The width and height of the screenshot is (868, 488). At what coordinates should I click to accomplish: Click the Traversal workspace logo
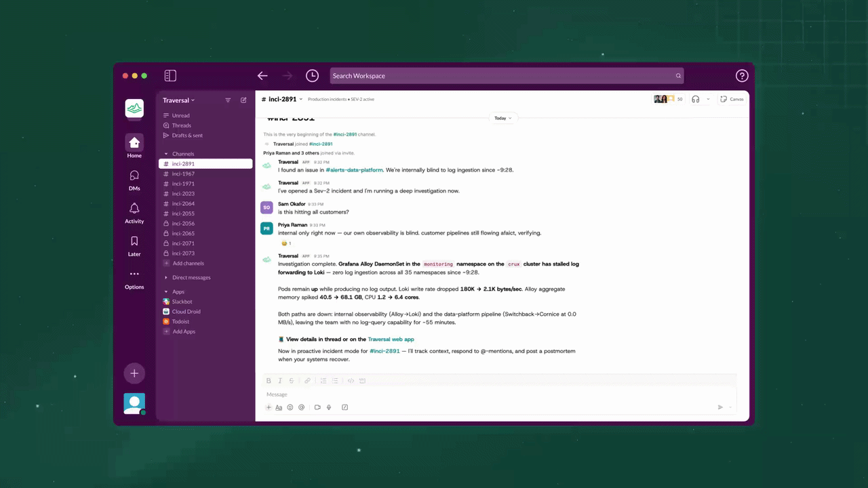(134, 108)
